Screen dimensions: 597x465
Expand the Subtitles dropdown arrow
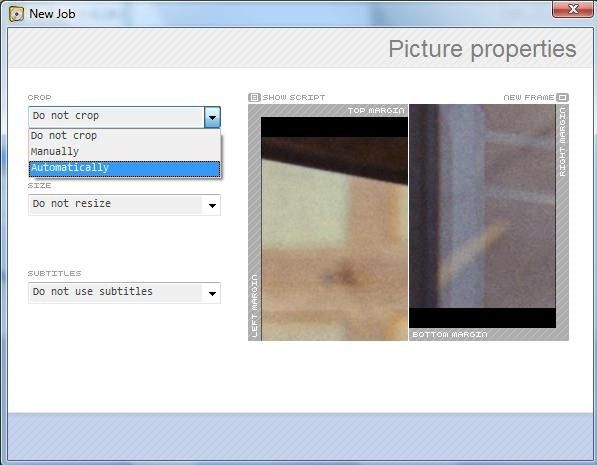[x=212, y=293]
